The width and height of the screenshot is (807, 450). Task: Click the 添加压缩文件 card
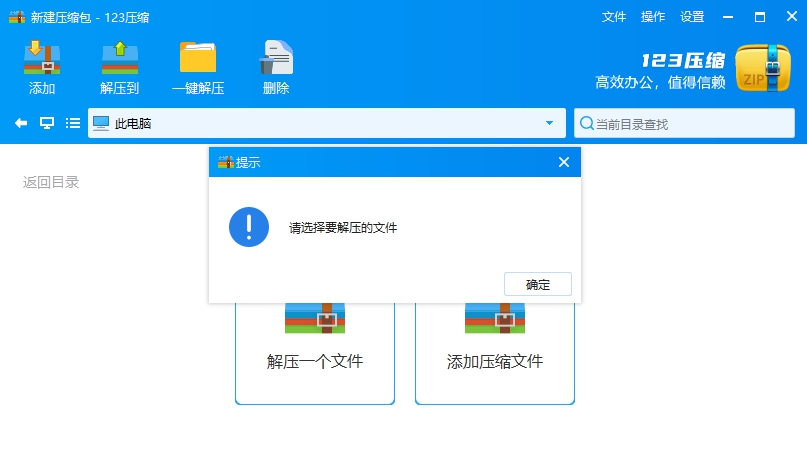(x=495, y=353)
